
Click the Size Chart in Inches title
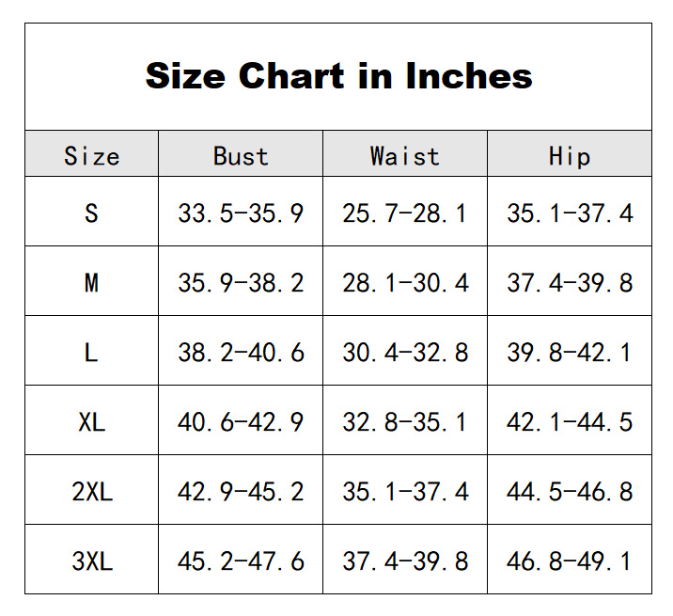[x=338, y=76]
